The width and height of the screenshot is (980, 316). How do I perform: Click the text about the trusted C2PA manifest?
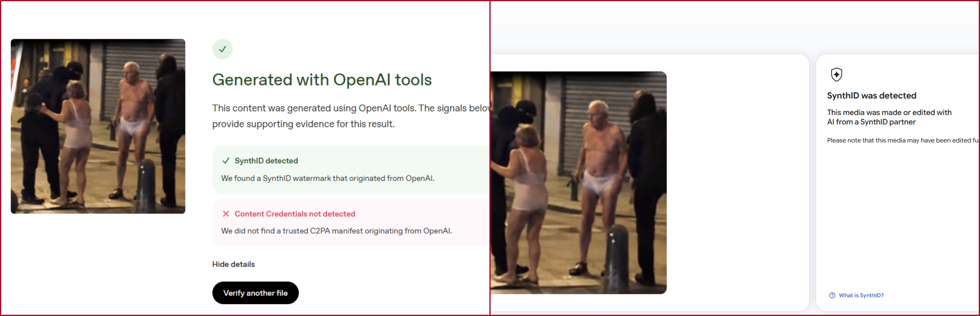tap(336, 231)
